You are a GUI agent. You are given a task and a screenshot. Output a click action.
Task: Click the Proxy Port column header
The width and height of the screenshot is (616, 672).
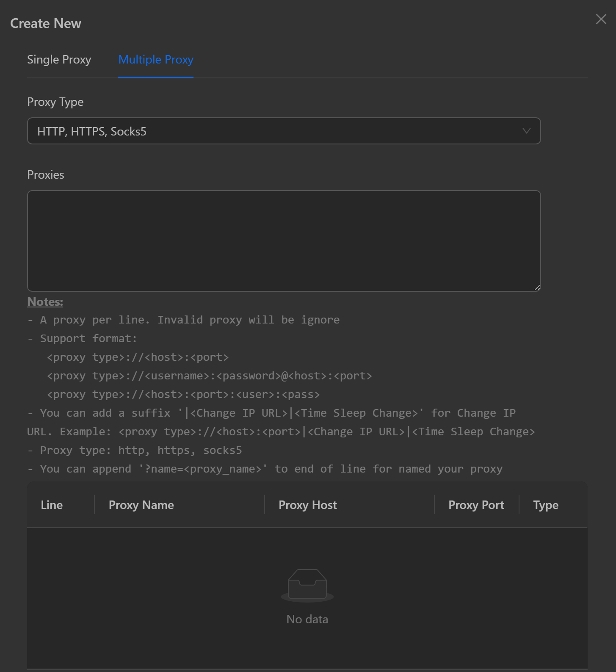(476, 505)
